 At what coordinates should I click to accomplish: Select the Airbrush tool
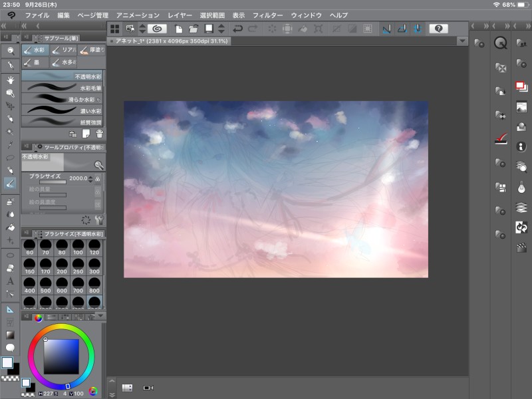point(11,201)
